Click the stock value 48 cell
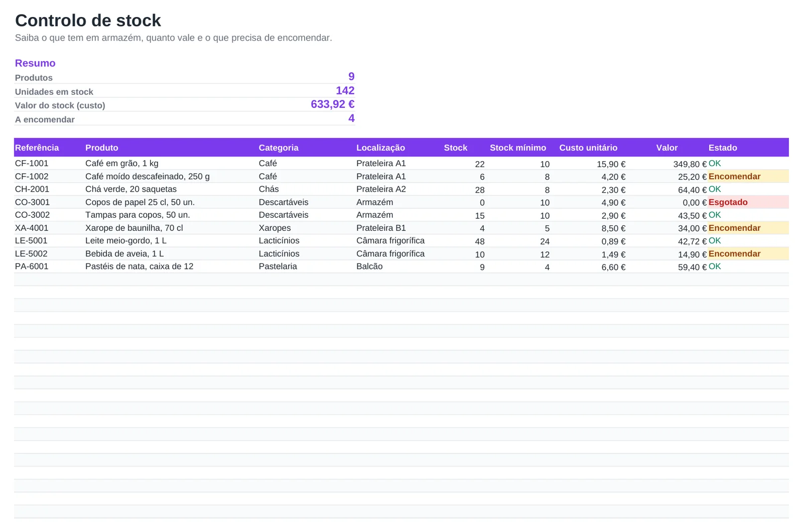This screenshot has width=803, height=532. (x=480, y=241)
